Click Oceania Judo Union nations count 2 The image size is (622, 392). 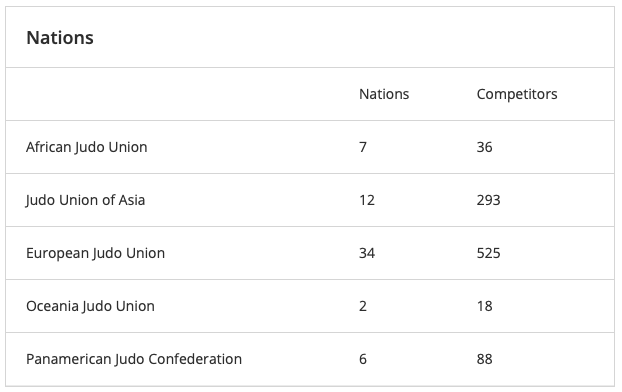363,306
